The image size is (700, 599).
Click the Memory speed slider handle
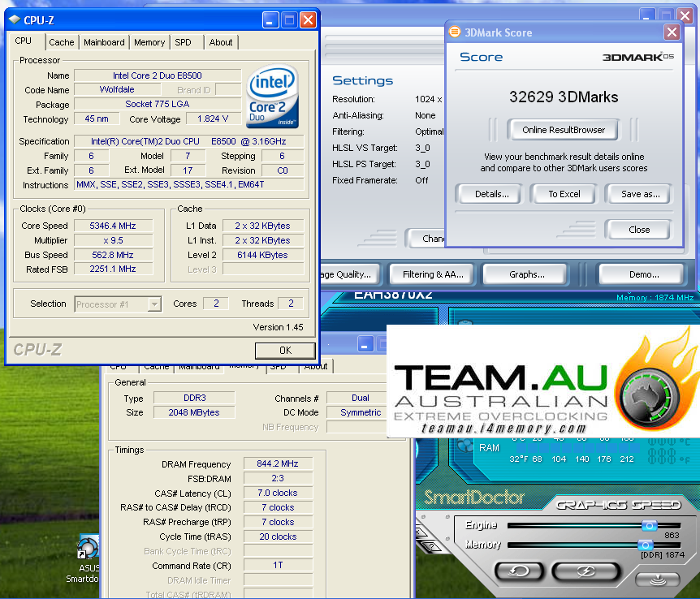click(645, 545)
